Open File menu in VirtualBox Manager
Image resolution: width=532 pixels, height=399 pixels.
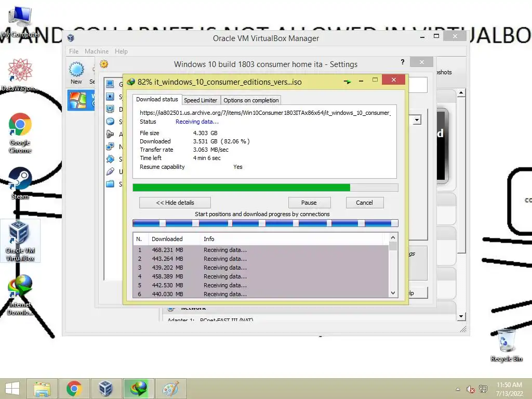(x=74, y=51)
